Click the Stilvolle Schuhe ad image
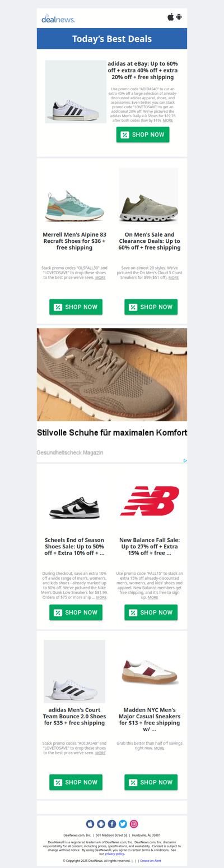This screenshot has width=224, height=868. pos(112,375)
